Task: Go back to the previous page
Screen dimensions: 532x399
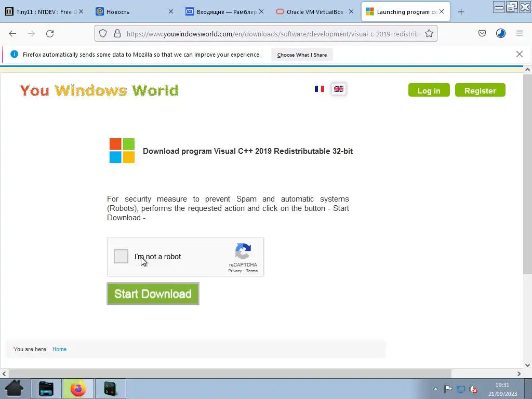Action: (12, 34)
